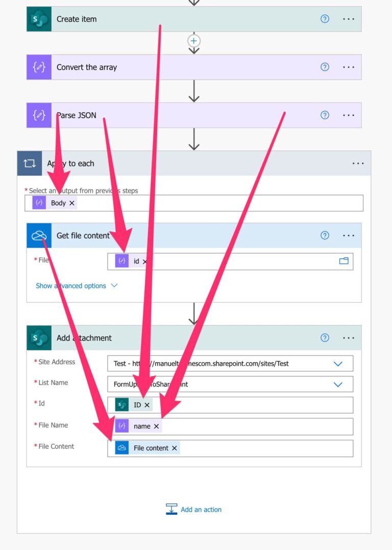Open the menu on Convert the array step
The height and width of the screenshot is (550, 392).
pos(349,66)
